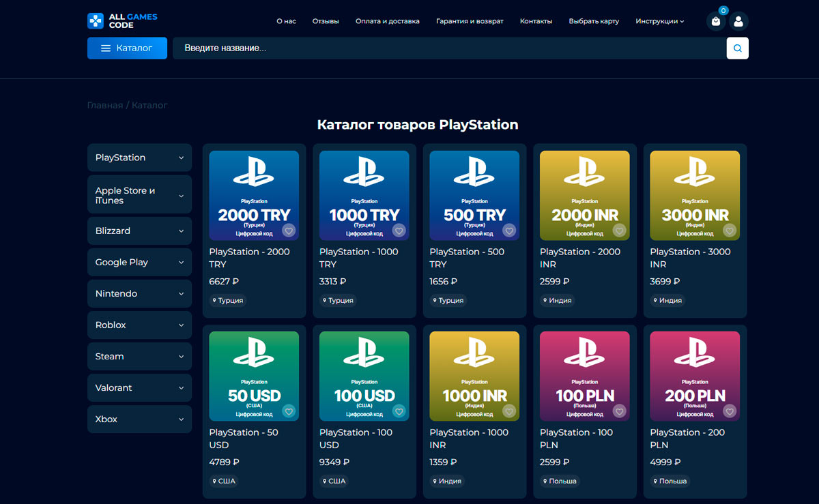The image size is (819, 504).
Task: Expand the Nintendo category
Action: pos(139,294)
